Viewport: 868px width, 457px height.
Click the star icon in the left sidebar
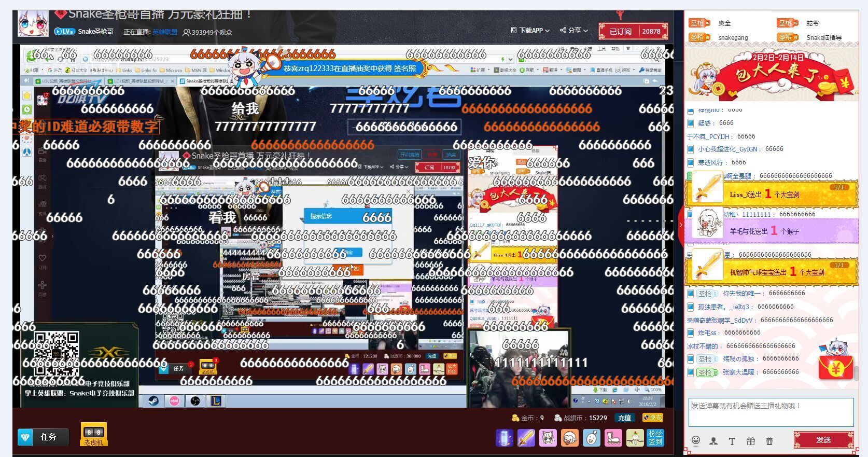[27, 95]
